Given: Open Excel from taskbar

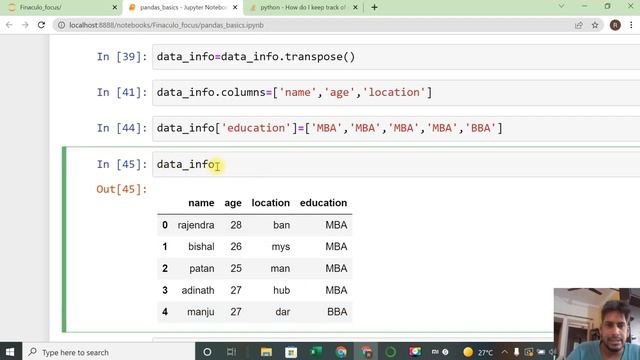Looking at the screenshot, I should [316, 352].
